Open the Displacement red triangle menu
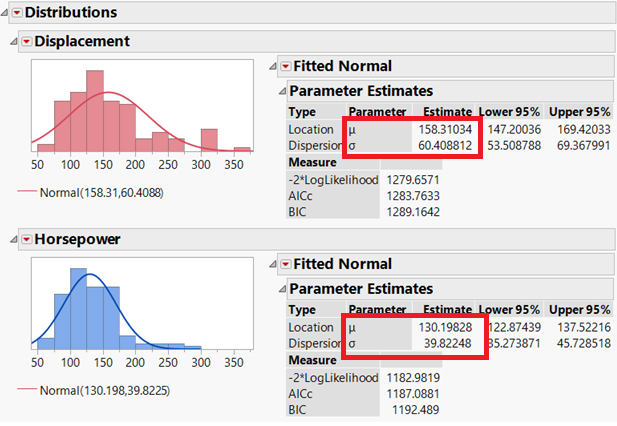This screenshot has width=617, height=426. point(26,41)
